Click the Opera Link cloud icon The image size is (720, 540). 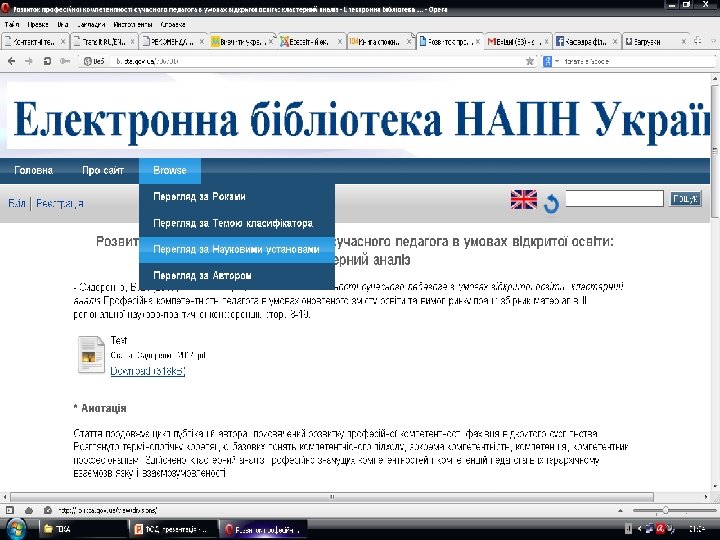coord(28,510)
